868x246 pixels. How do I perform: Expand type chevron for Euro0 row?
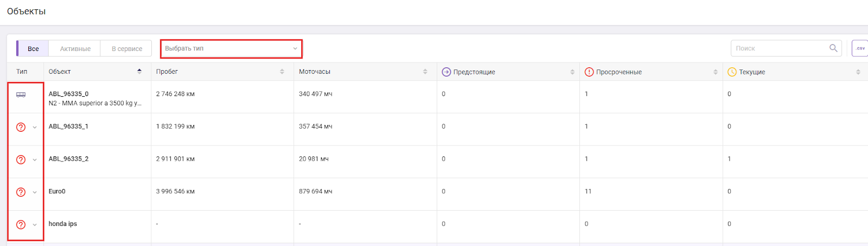click(35, 192)
